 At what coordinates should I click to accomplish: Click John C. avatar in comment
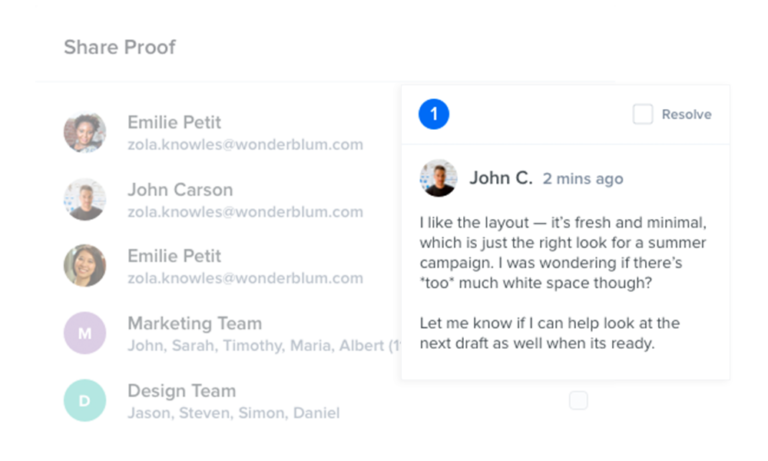[438, 178]
